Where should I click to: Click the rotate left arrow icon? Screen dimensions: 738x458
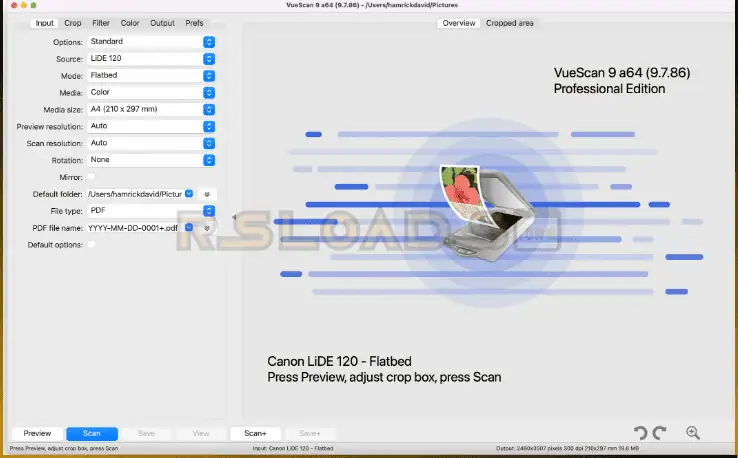(642, 432)
